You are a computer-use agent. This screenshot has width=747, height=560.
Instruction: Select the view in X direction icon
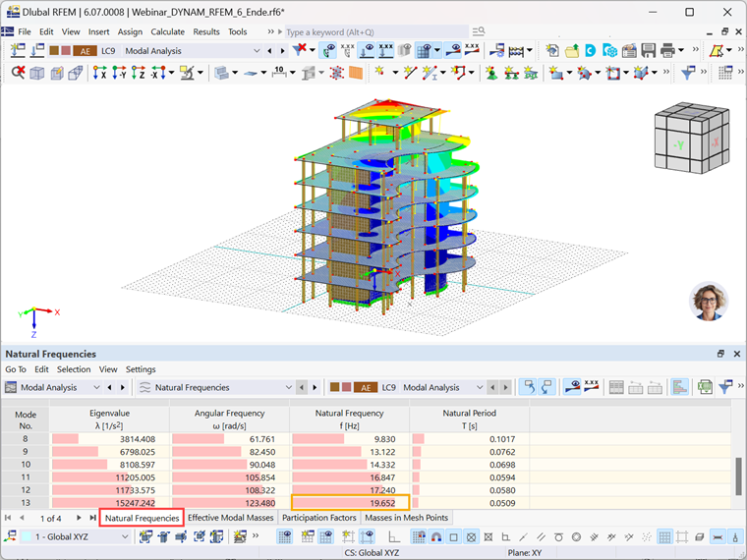point(100,73)
